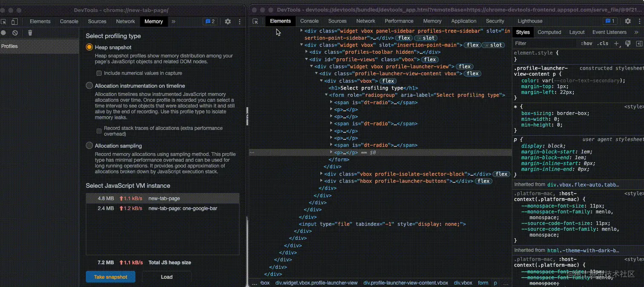Open issues badge showing 1
This screenshot has width=644, height=287.
(x=610, y=21)
